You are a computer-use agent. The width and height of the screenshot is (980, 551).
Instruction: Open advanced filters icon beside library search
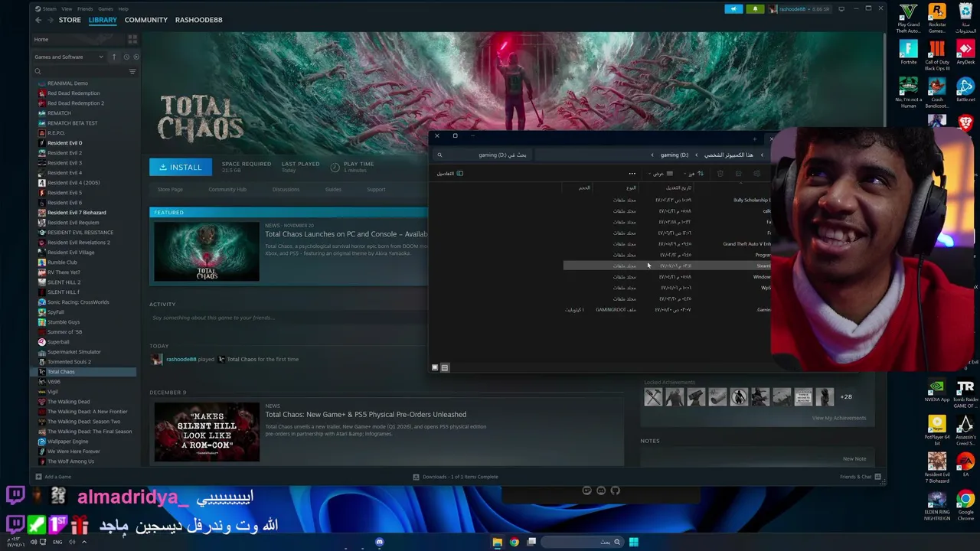coord(132,71)
